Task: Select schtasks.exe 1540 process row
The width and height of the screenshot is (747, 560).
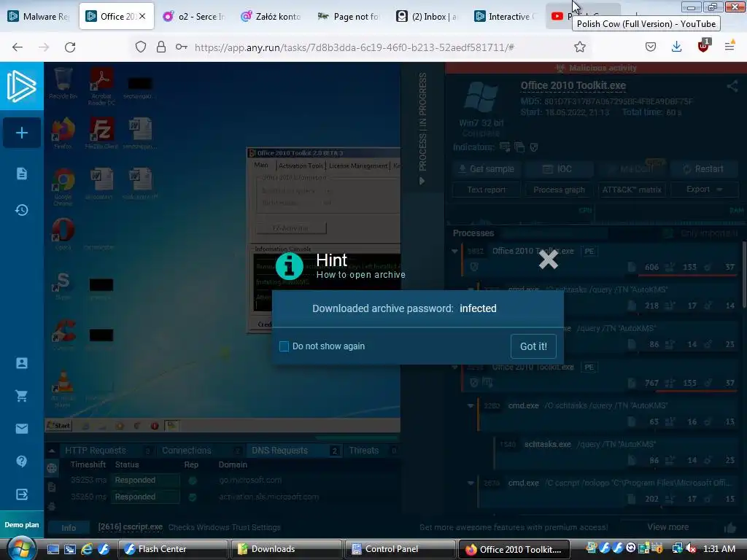Action: click(x=614, y=451)
